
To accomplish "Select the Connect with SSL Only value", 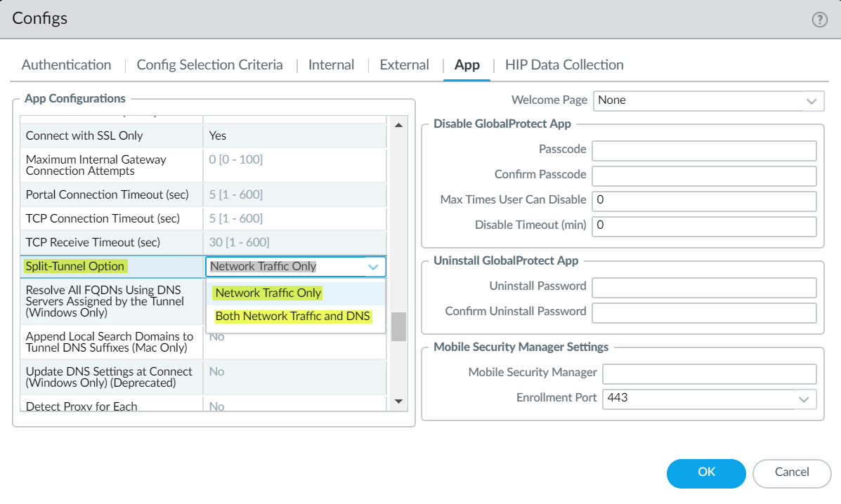I will click(x=295, y=135).
